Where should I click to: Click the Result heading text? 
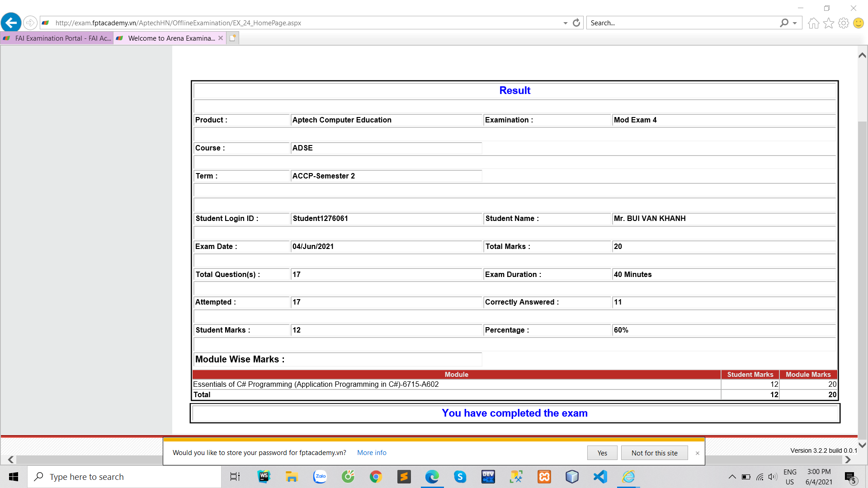(x=514, y=90)
